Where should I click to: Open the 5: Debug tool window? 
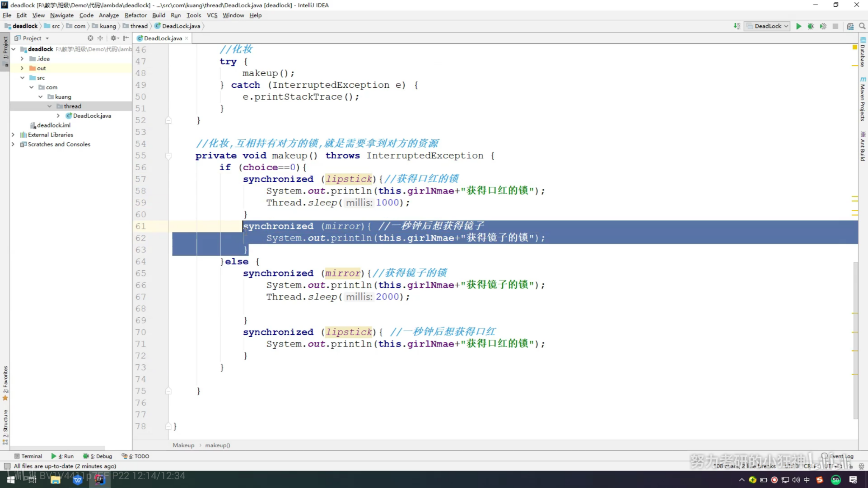[97, 456]
